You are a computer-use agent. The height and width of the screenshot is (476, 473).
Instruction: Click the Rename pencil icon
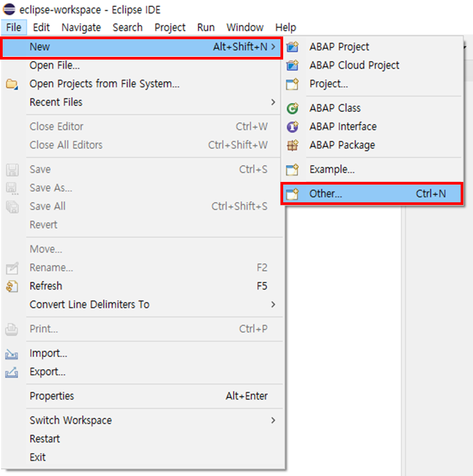12,268
